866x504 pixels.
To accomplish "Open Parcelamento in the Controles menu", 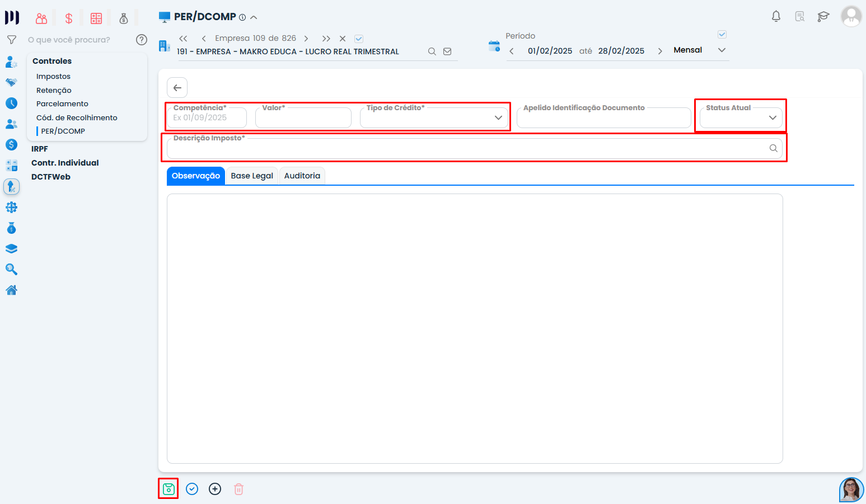I will point(62,103).
